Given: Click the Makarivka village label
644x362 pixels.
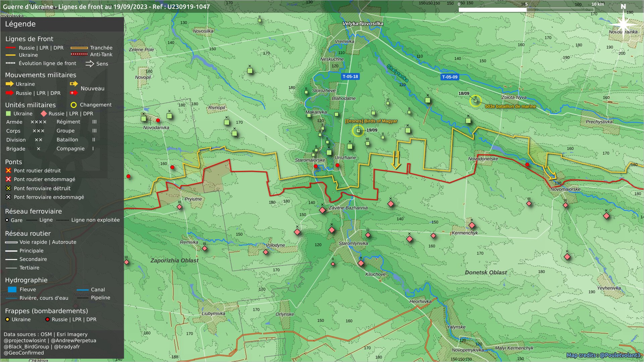Looking at the screenshot, I should tap(316, 112).
